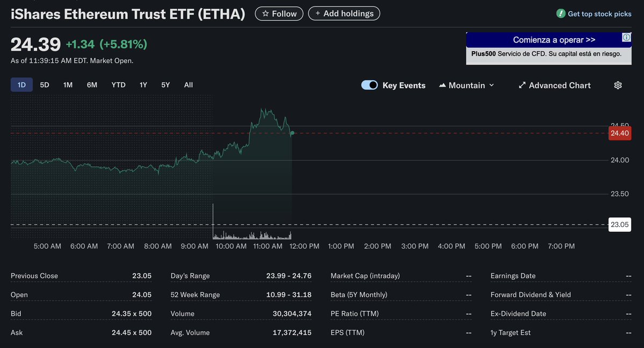The image size is (644, 348).
Task: Click the Previous Close label
Action: (x=34, y=275)
